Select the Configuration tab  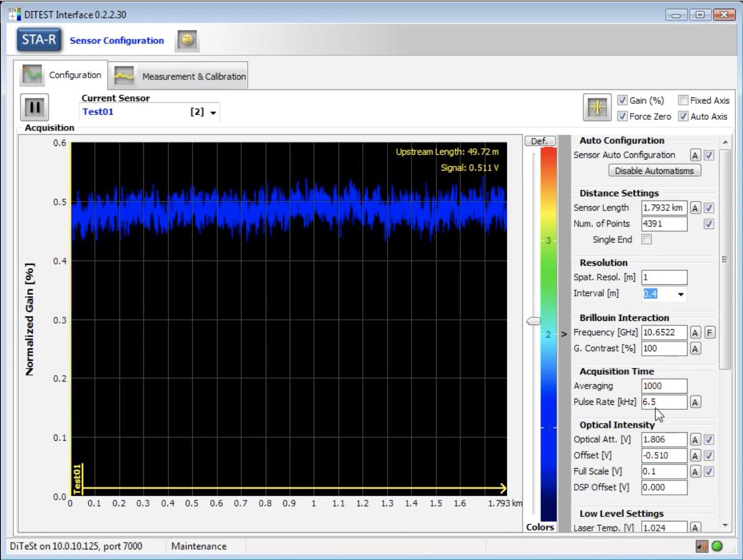(x=61, y=75)
